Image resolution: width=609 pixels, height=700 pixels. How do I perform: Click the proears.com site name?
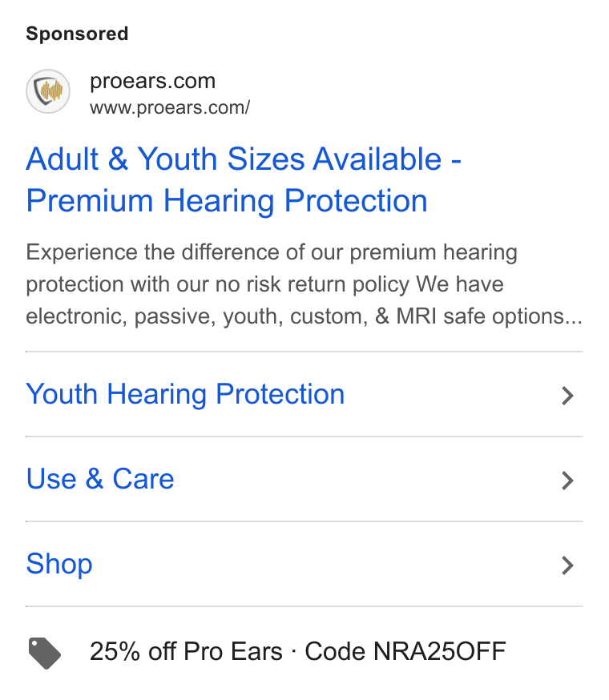pyautogui.click(x=153, y=81)
